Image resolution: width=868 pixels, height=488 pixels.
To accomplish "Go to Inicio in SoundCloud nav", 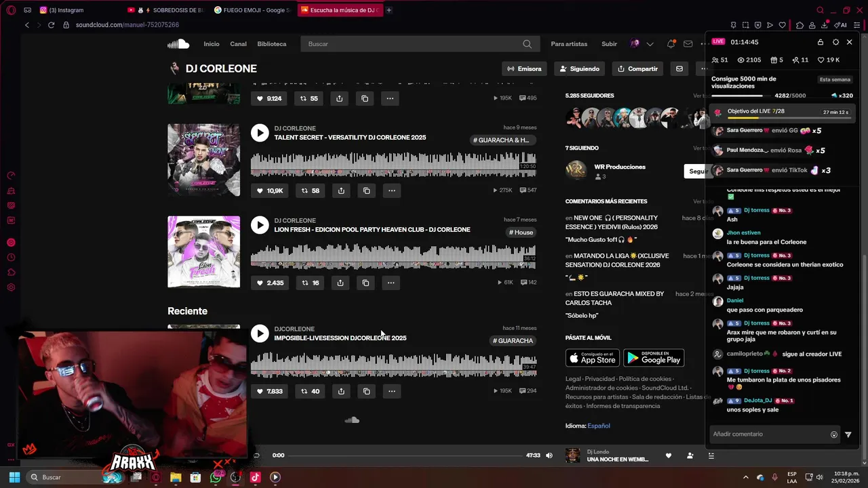I will 212,44.
